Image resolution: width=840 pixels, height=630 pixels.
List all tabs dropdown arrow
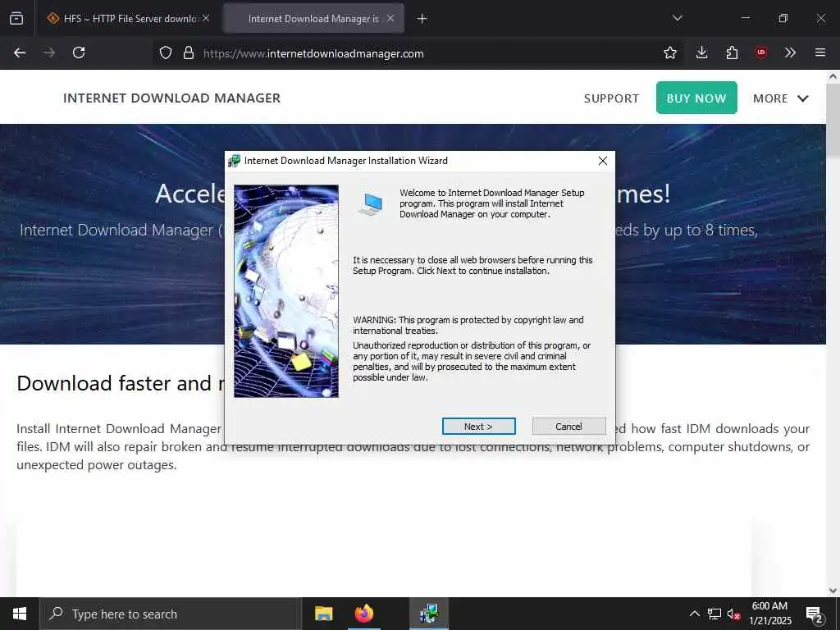coord(677,18)
